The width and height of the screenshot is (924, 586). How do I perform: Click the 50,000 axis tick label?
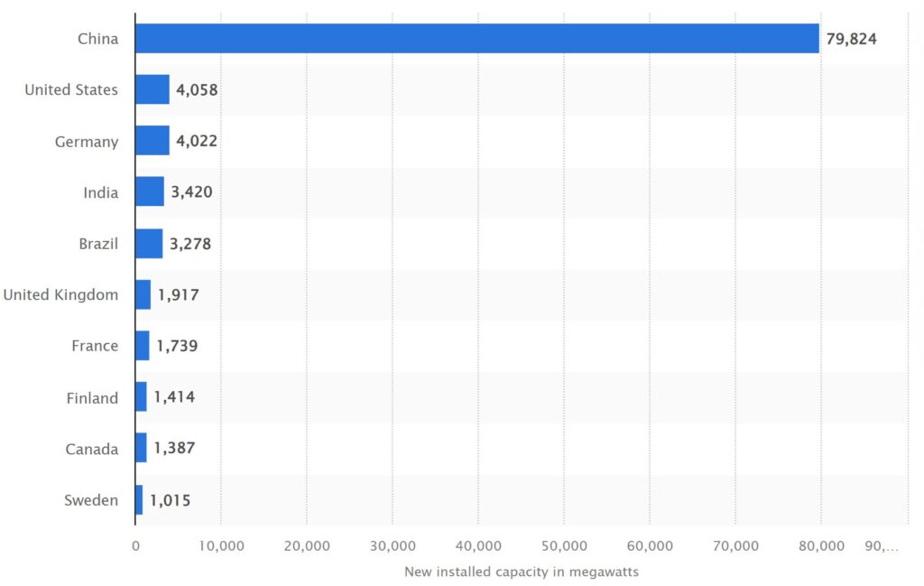coord(563,545)
